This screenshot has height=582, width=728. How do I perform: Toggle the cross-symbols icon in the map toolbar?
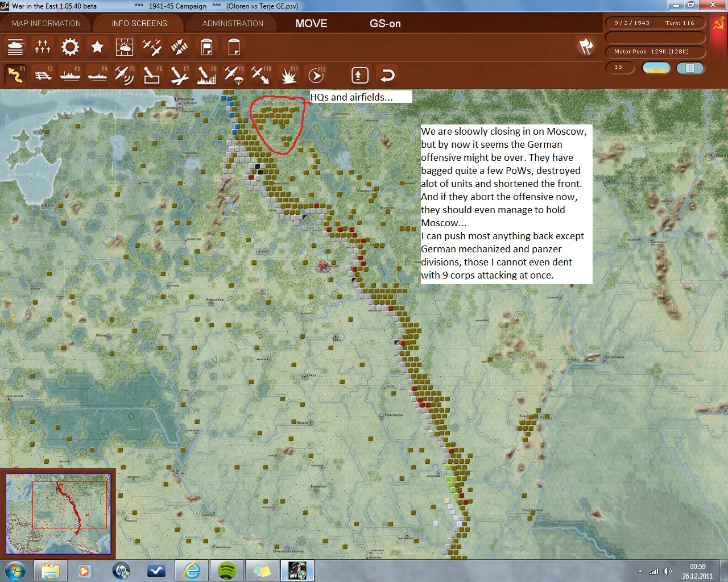coord(43,47)
